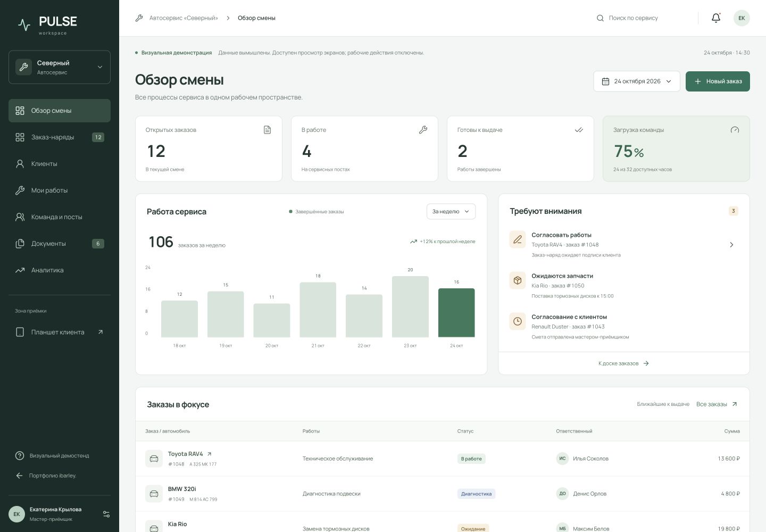
Task: Navigate to Документы in sidebar
Action: click(x=60, y=244)
